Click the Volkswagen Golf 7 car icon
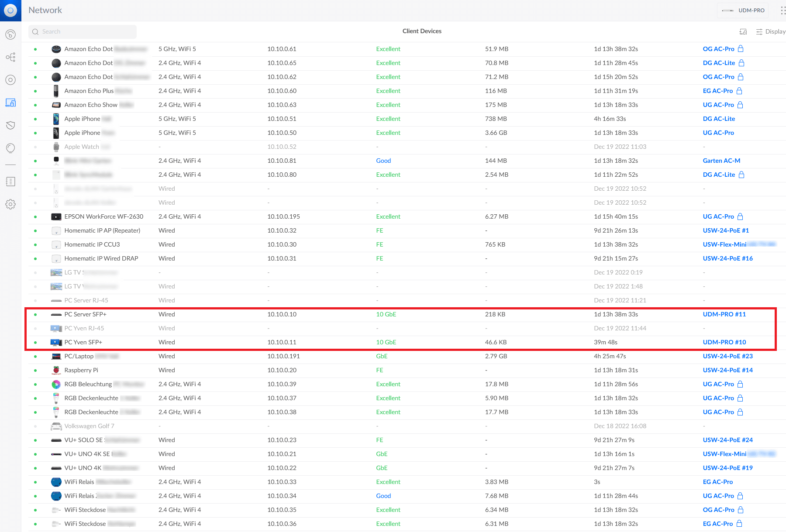Screen dimensions: 786x532 pos(56,426)
